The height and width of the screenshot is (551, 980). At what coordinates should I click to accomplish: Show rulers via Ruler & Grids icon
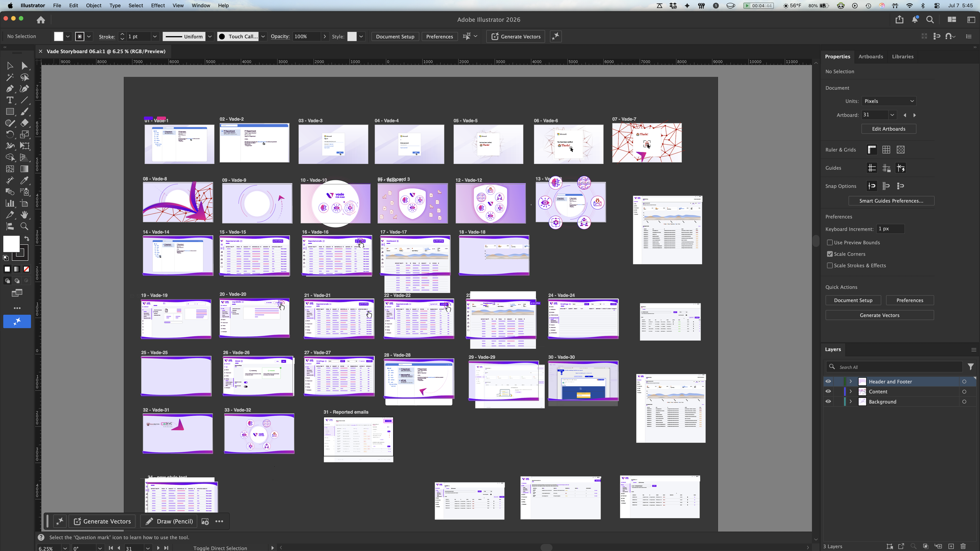click(x=872, y=150)
